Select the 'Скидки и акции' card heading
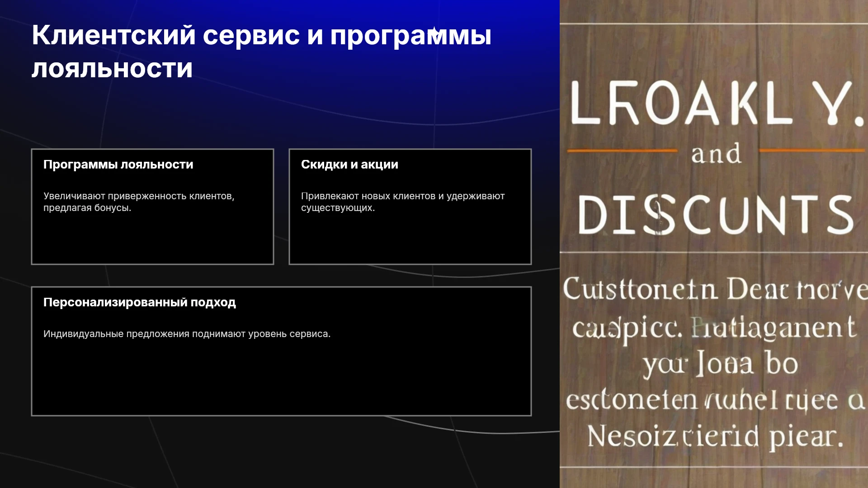Image resolution: width=868 pixels, height=488 pixels. [349, 164]
